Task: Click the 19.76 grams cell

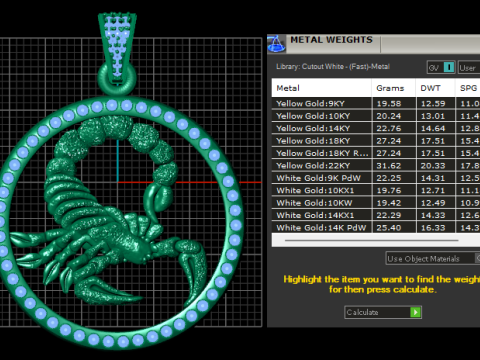Action: (x=394, y=190)
